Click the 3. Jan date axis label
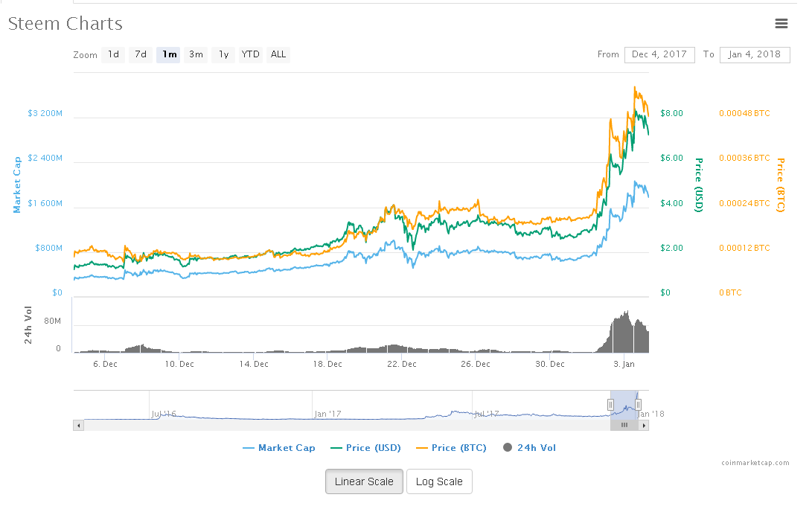This screenshot has height=509, width=812. (624, 364)
